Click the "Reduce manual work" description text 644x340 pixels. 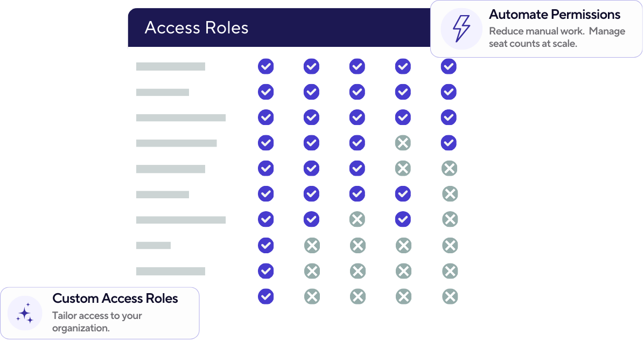[557, 37]
